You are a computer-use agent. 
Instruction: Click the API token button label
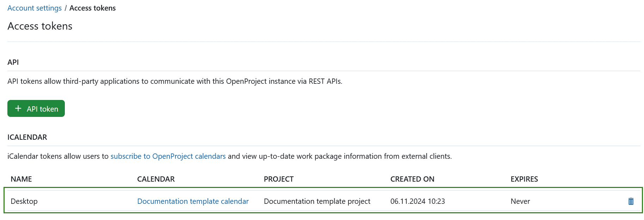pyautogui.click(x=42, y=109)
